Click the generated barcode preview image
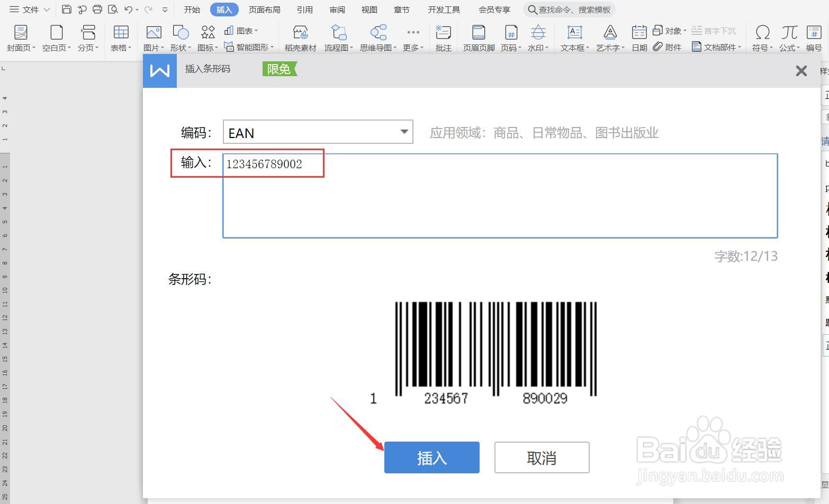The width and height of the screenshot is (829, 504). pos(484,353)
